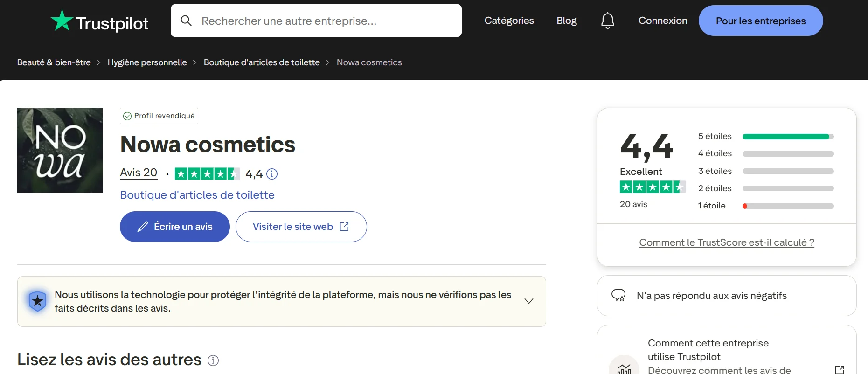Click 'Visiter le site web' button

[301, 227]
